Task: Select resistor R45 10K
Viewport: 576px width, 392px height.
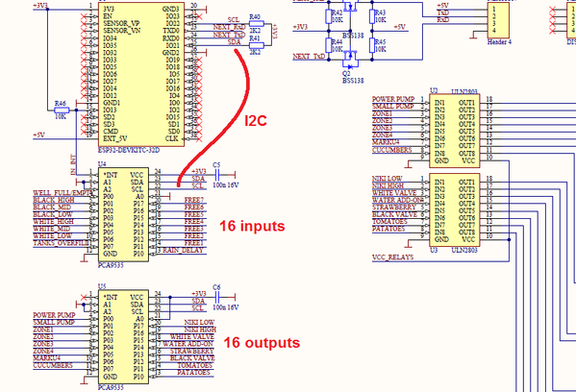Action: click(372, 45)
